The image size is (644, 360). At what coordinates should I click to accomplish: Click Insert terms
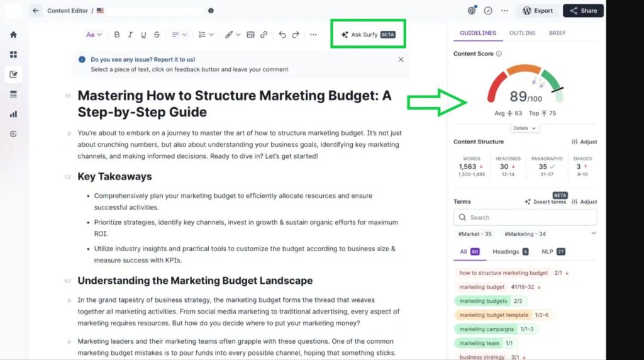[545, 202]
